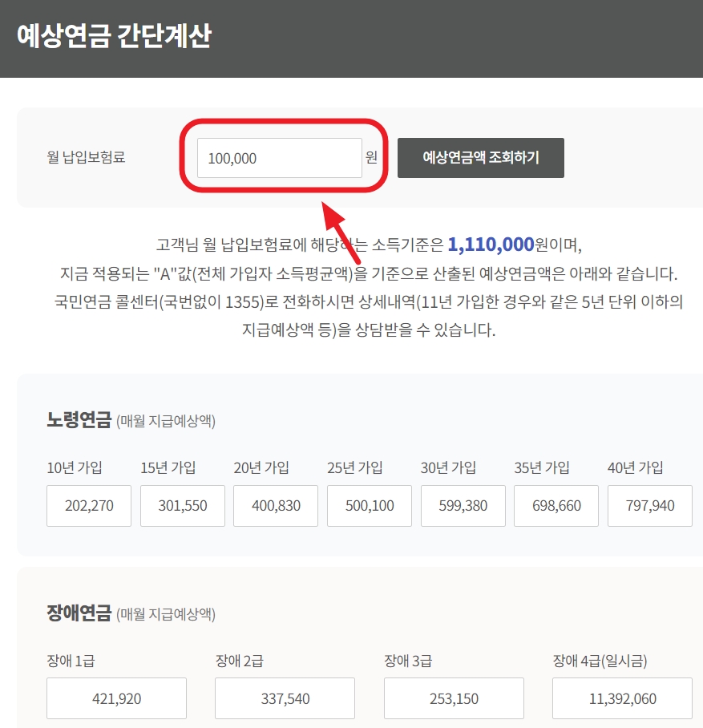Screen dimensions: 703x728
Task: Select the 장애 4급 lump-sum value
Action: point(620,698)
